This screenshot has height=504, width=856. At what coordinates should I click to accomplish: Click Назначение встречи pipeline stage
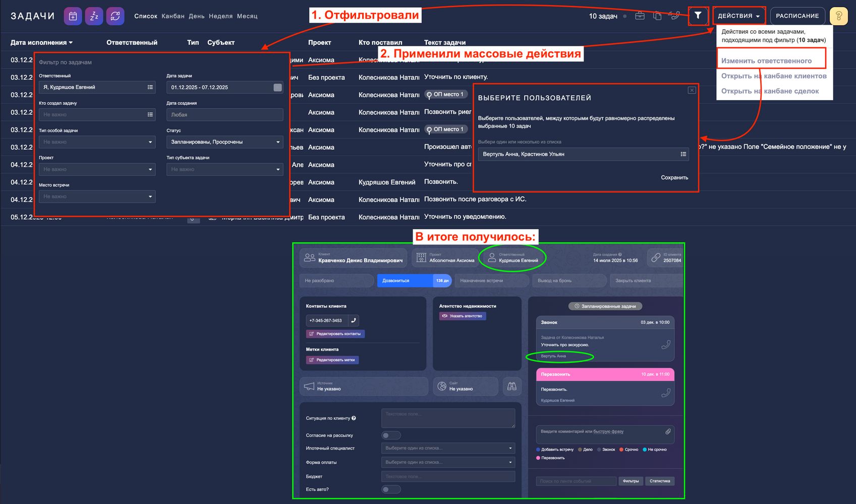pos(492,281)
